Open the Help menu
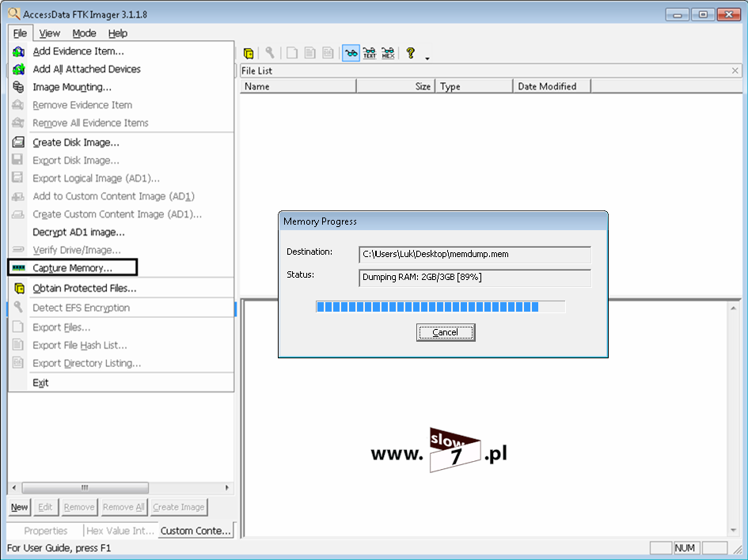The height and width of the screenshot is (560, 748). pyautogui.click(x=118, y=33)
